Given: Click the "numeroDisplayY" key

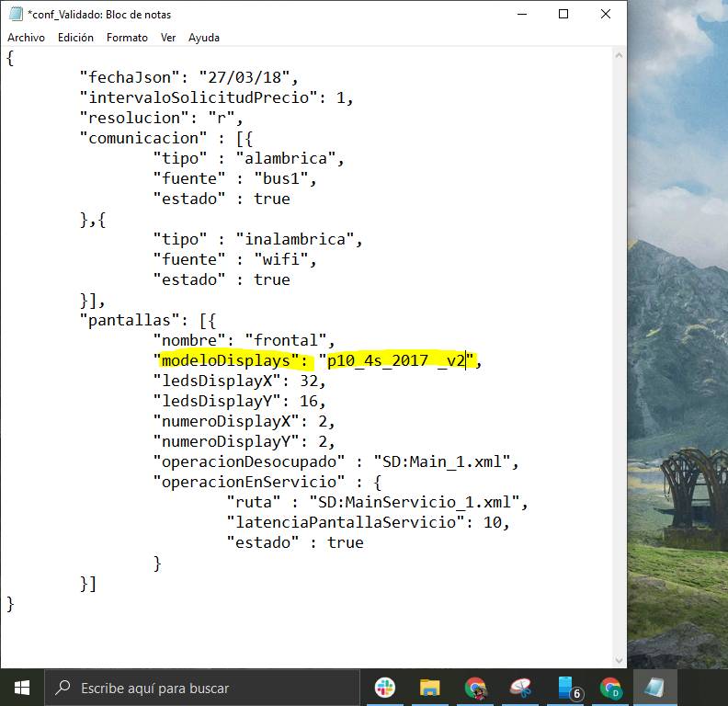Looking at the screenshot, I should (225, 441).
